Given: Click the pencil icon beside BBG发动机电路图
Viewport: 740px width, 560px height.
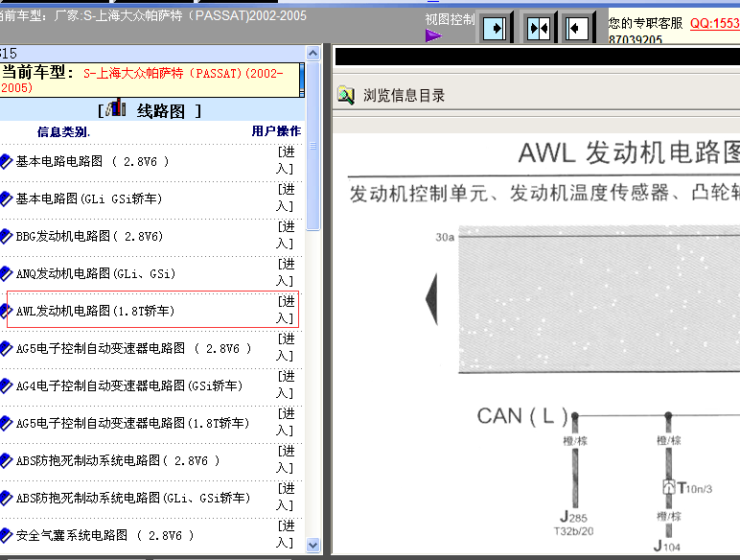Looking at the screenshot, I should point(6,236).
